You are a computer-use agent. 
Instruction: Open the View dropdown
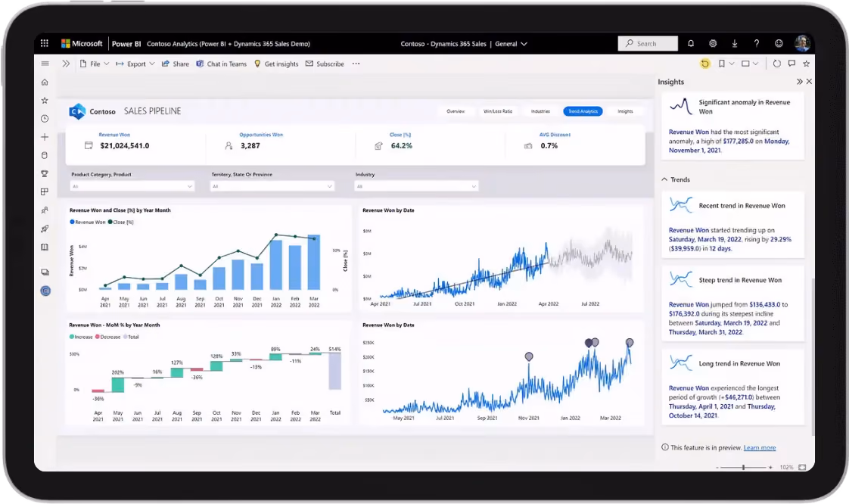click(x=750, y=64)
